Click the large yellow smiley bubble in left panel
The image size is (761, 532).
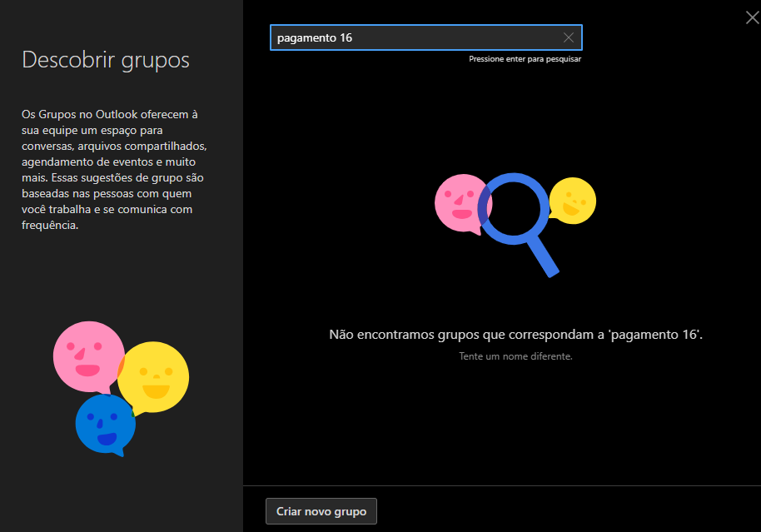tap(153, 378)
